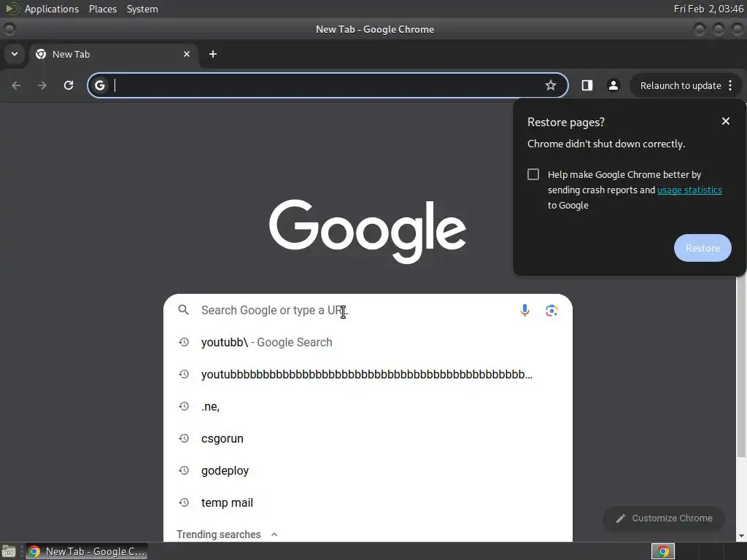The image size is (747, 560).
Task: Click Relaunch to update
Action: (x=681, y=86)
